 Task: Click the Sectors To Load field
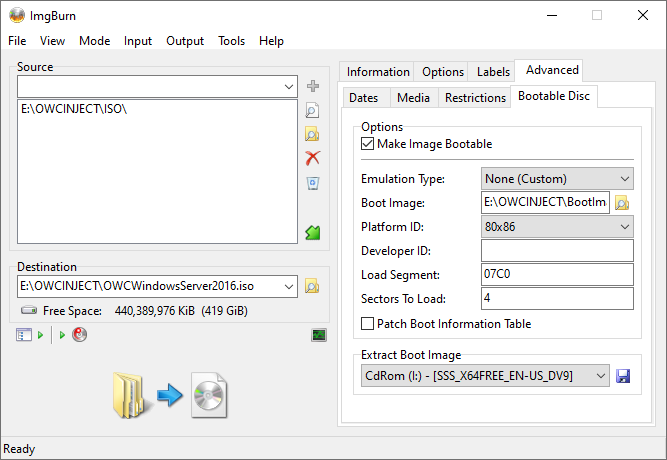[557, 298]
